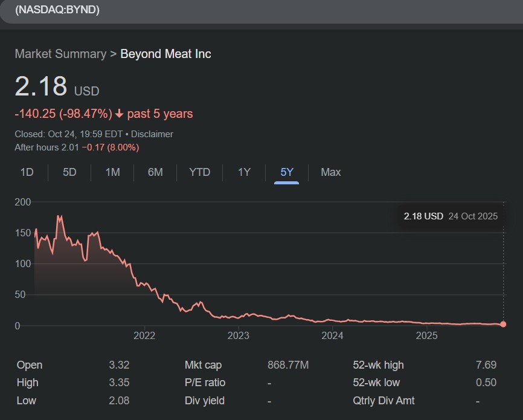Click the 'past 5 years' label
Screen dimensions: 523x420
160,114
